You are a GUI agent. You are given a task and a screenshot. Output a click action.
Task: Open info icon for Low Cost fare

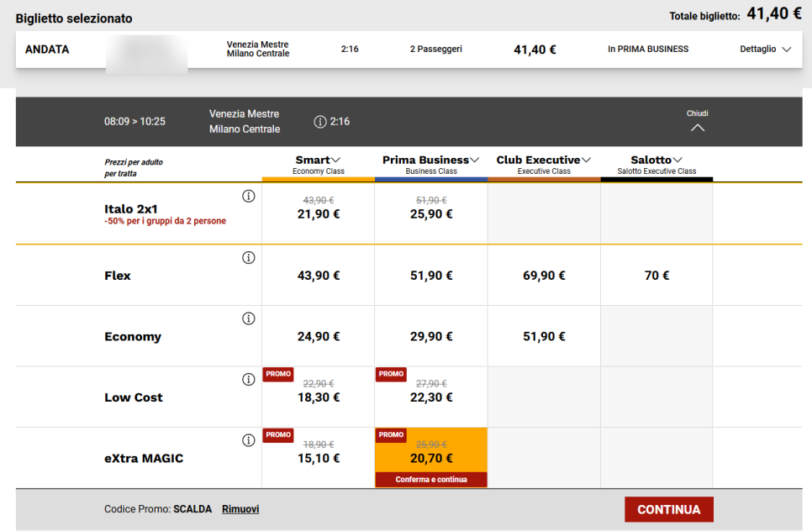(x=249, y=380)
